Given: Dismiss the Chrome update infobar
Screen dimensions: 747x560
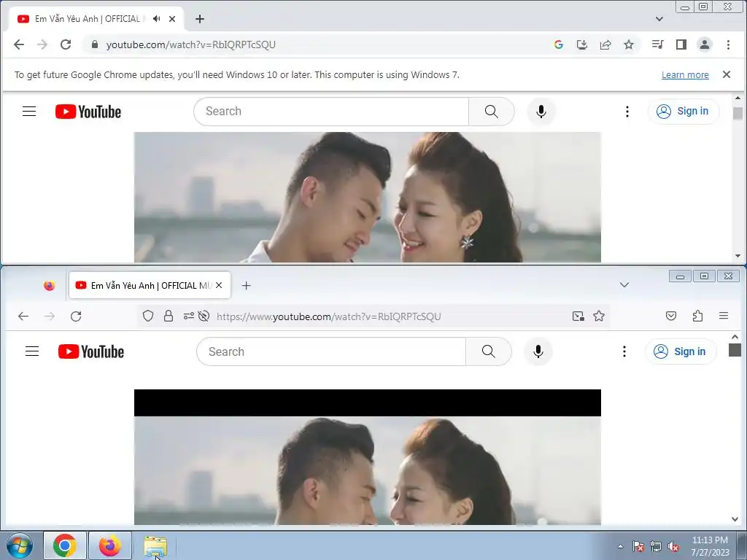Looking at the screenshot, I should coord(727,74).
